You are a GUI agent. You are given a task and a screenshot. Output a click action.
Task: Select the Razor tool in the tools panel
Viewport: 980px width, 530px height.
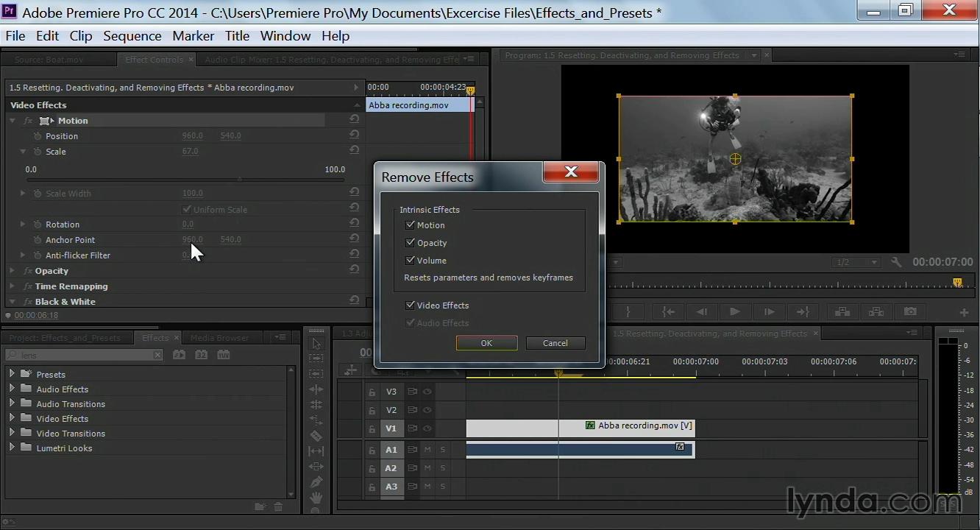(316, 436)
